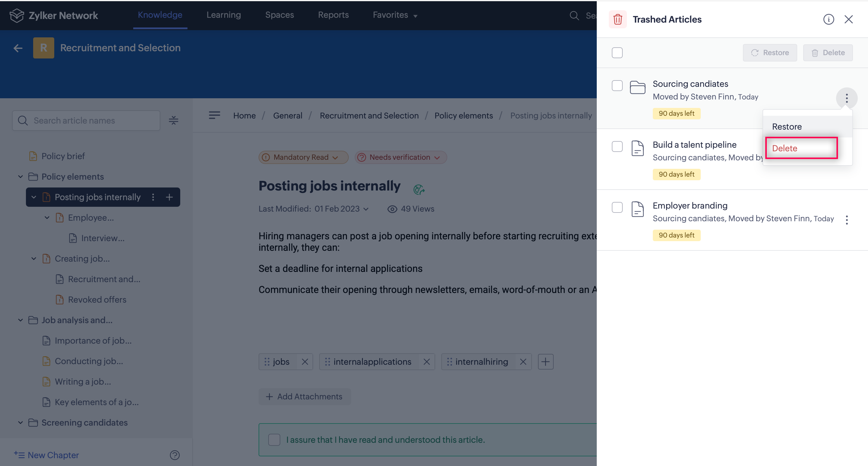Open the help question mark icon

(x=175, y=455)
